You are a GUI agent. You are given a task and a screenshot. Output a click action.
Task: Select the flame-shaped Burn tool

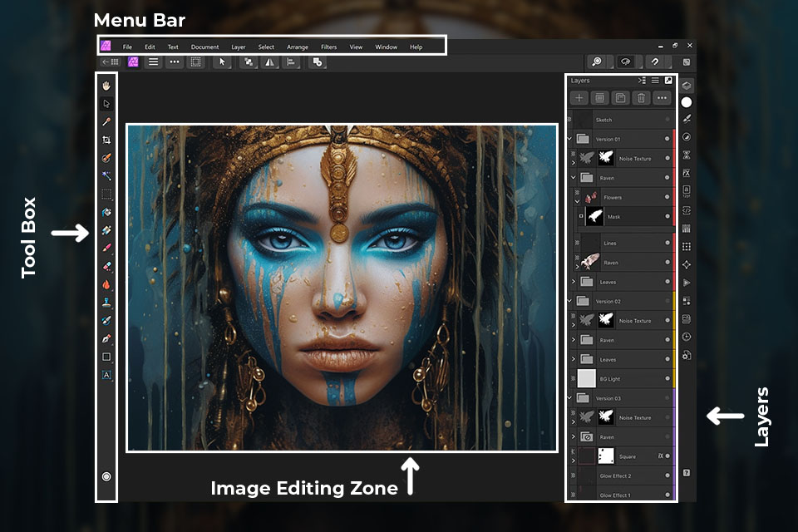(106, 284)
